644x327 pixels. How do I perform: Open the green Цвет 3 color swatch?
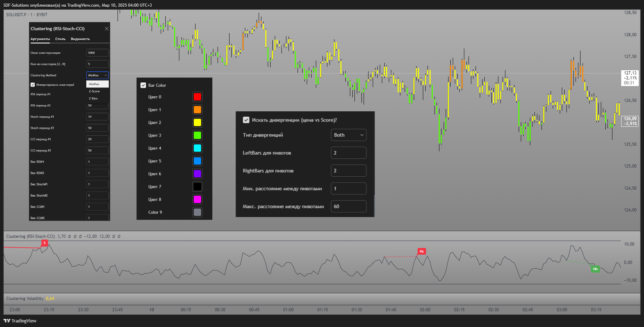[197, 135]
